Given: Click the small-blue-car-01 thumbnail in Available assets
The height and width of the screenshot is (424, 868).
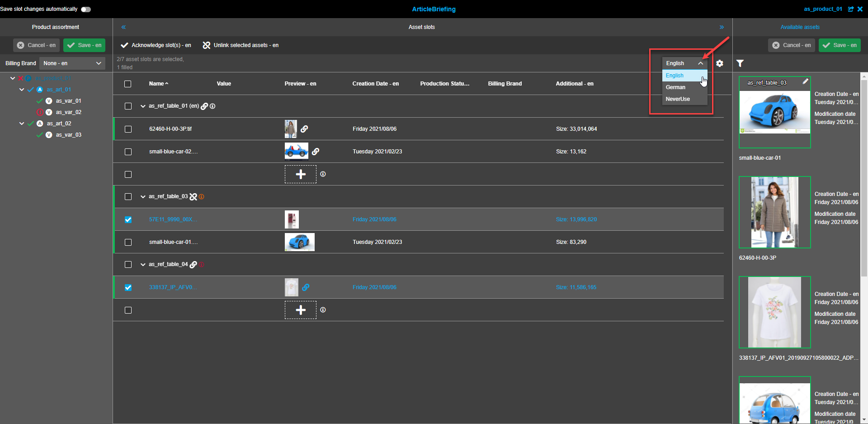Looking at the screenshot, I should point(774,112).
